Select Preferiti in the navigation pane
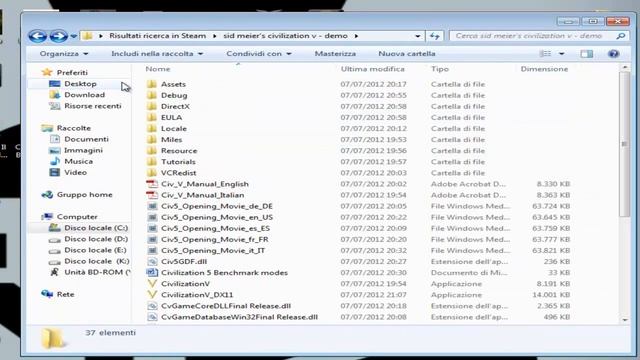This screenshot has height=360, width=640. pyautogui.click(x=72, y=72)
